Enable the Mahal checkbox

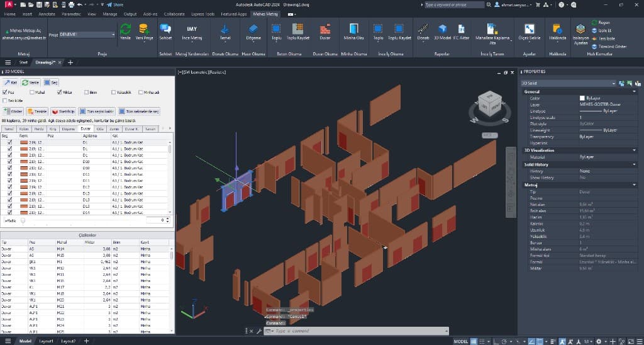tap(32, 92)
